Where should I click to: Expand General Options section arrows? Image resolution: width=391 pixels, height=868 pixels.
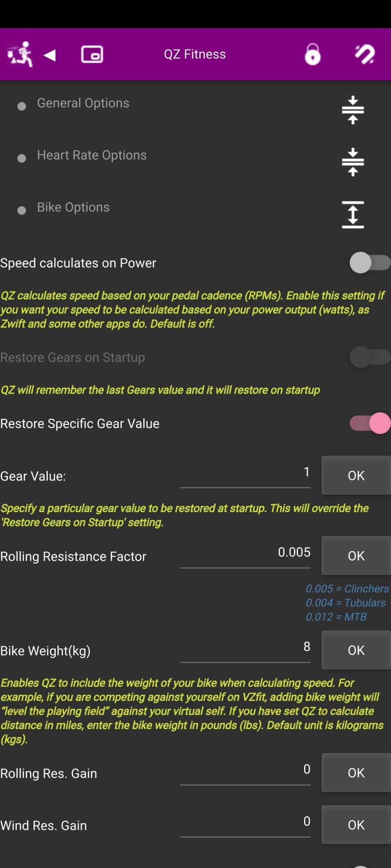pos(353,110)
